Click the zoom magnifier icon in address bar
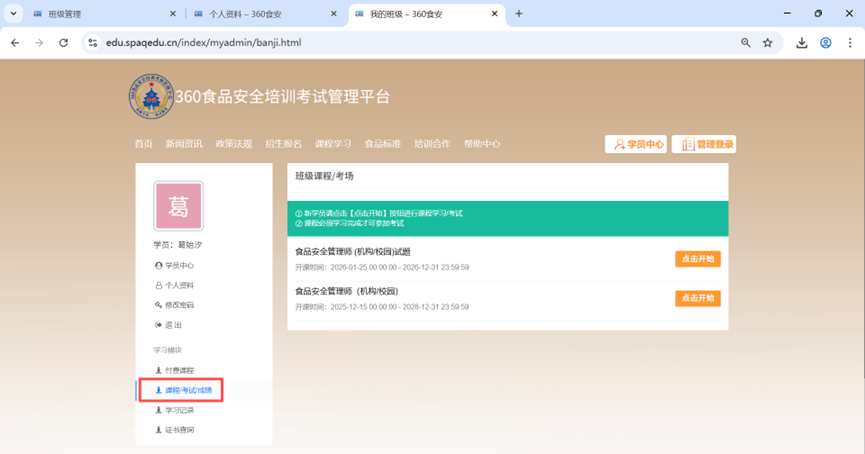Screen dimensions: 865x454 [746, 43]
